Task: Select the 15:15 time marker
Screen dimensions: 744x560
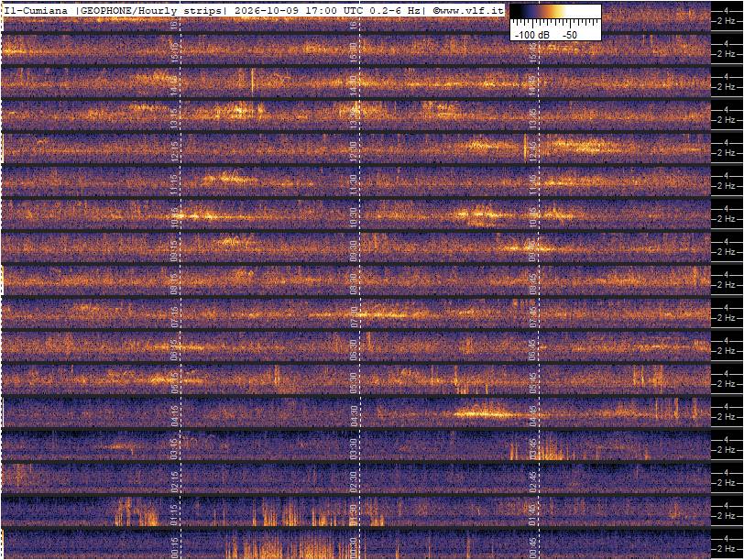Action: point(175,52)
